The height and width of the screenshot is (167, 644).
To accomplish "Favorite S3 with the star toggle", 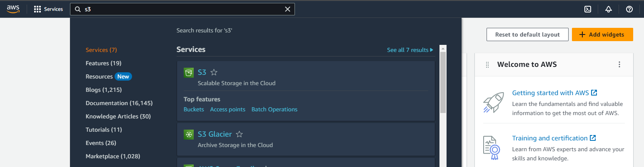I will pos(214,73).
